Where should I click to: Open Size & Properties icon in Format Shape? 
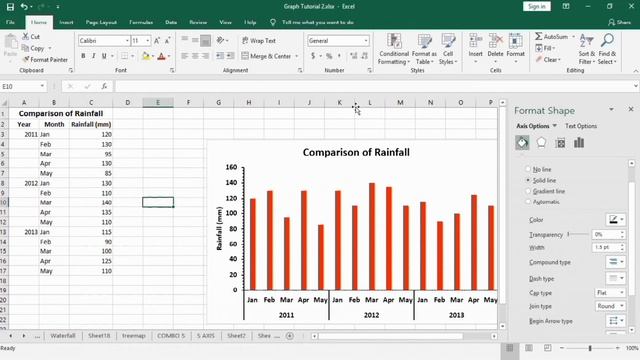(560, 143)
